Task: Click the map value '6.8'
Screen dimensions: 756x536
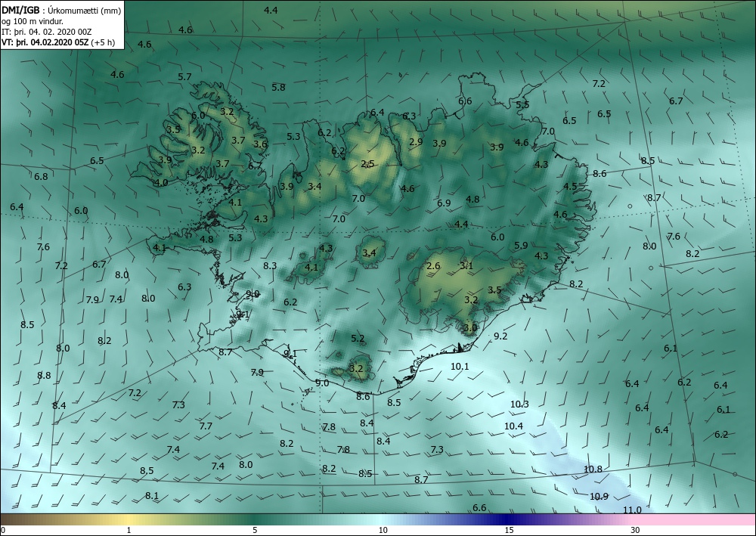Action: coord(41,176)
